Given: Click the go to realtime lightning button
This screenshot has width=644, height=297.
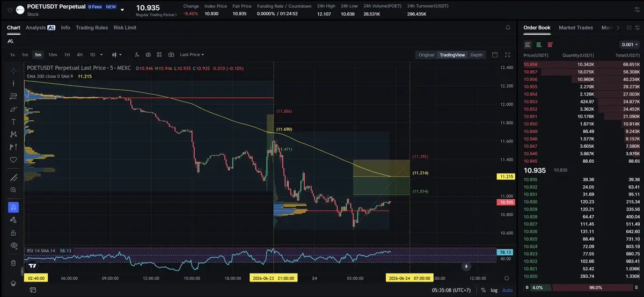Looking at the screenshot, I should (x=466, y=266).
